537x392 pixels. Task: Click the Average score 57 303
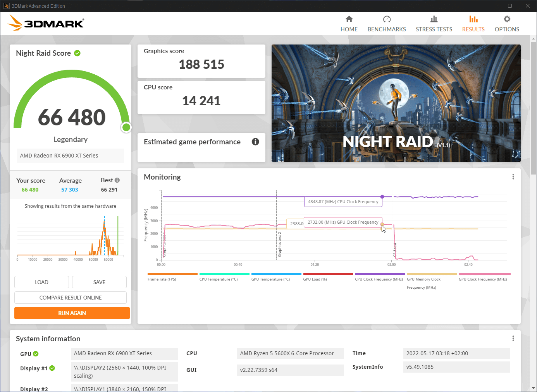70,190
